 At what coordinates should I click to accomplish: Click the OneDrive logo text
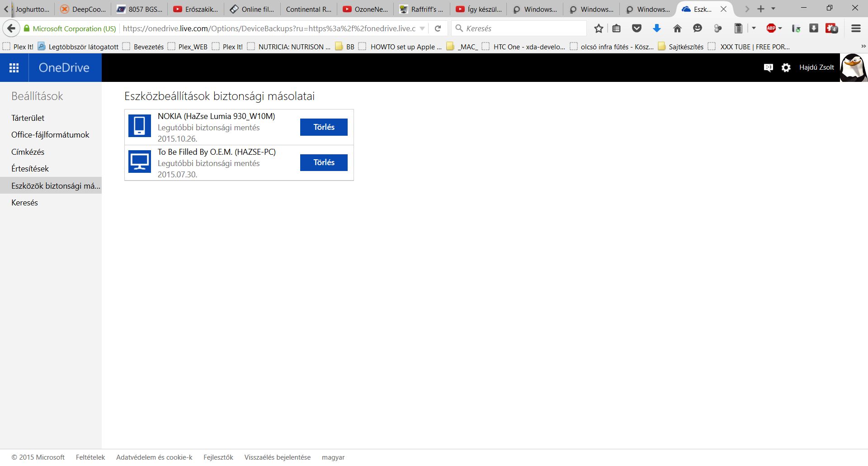[x=64, y=67]
